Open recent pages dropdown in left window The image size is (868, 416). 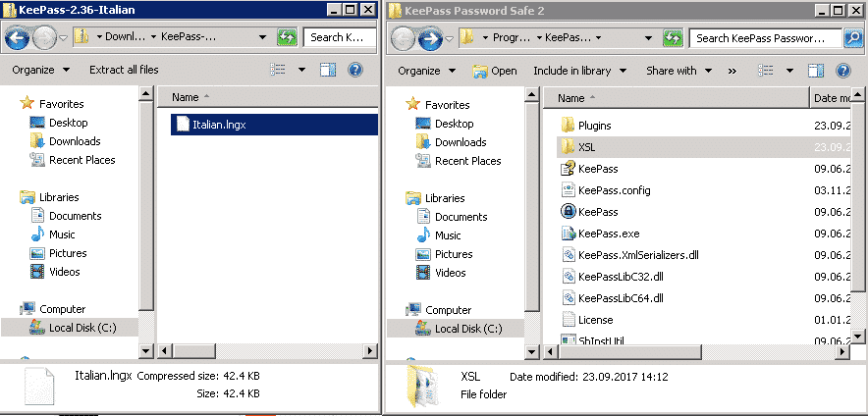pyautogui.click(x=63, y=37)
